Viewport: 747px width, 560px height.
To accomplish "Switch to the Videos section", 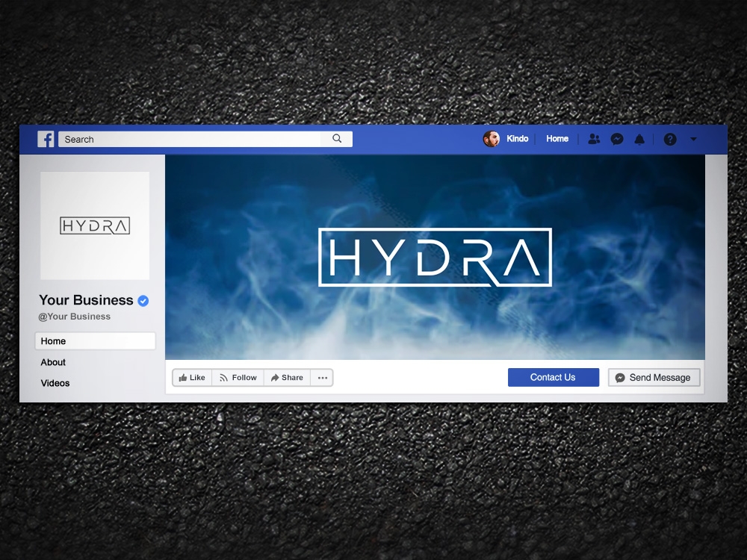I will click(x=55, y=383).
